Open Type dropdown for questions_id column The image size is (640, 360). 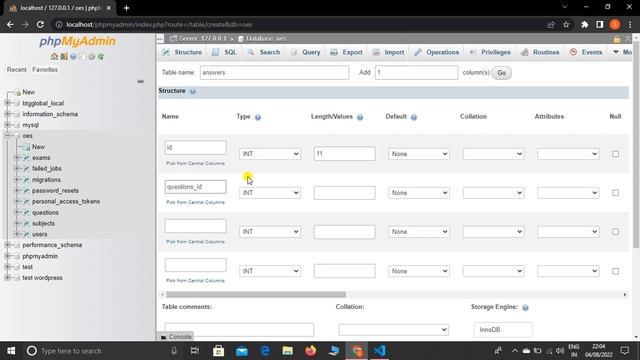[x=270, y=193]
